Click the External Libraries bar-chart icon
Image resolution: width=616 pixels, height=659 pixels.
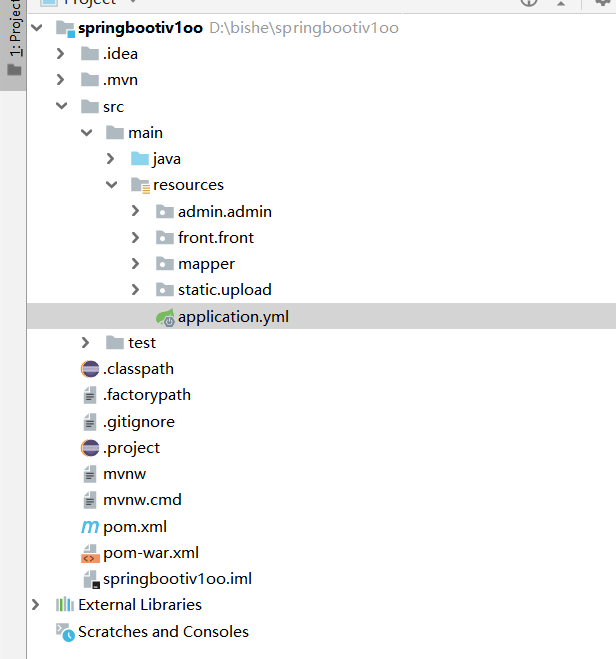coord(65,605)
